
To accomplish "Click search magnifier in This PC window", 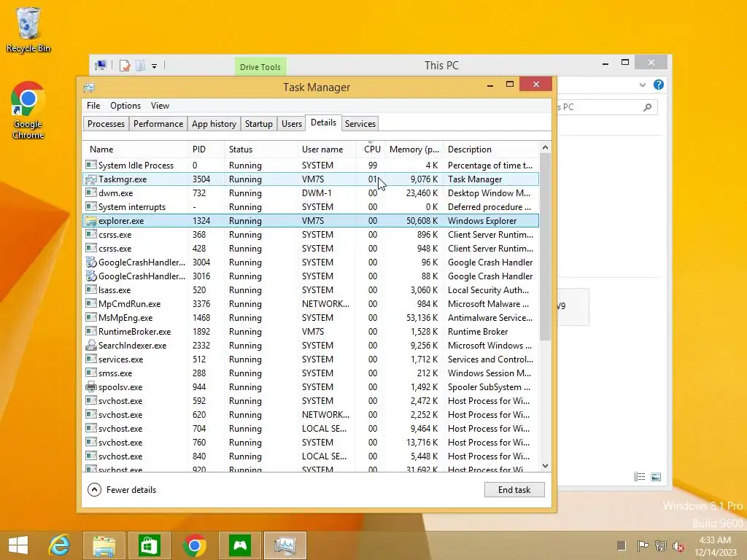I will click(x=647, y=107).
